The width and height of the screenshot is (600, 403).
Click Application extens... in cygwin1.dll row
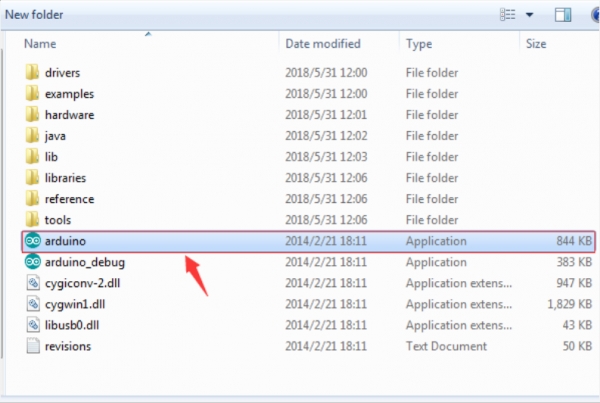[x=459, y=304]
